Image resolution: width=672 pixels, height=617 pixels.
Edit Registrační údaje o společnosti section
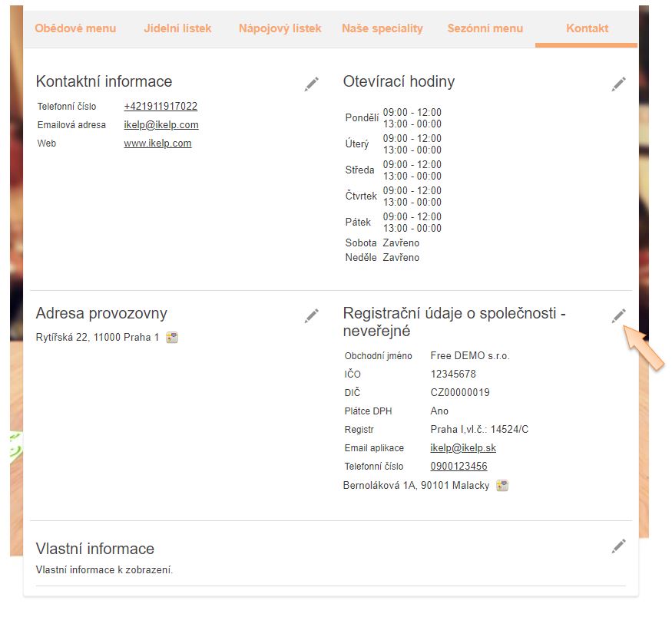(618, 315)
